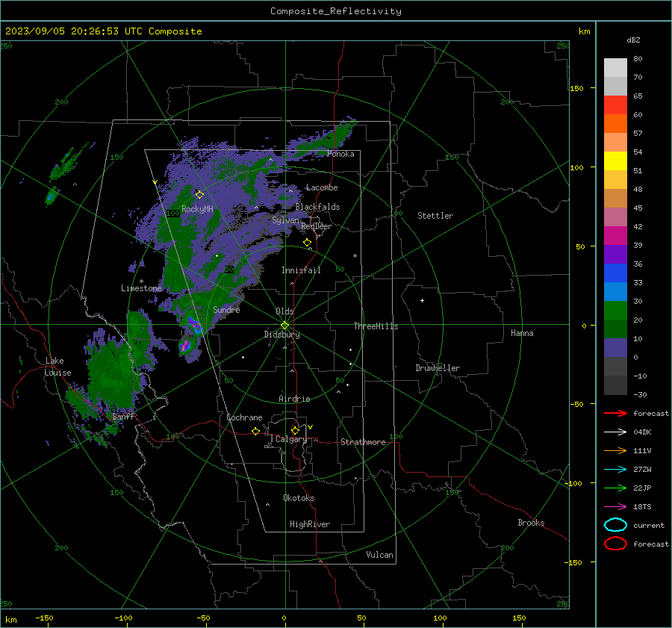Select the yellow 51-54 dBZ color swatch
The height and width of the screenshot is (628, 672).
pos(615,161)
